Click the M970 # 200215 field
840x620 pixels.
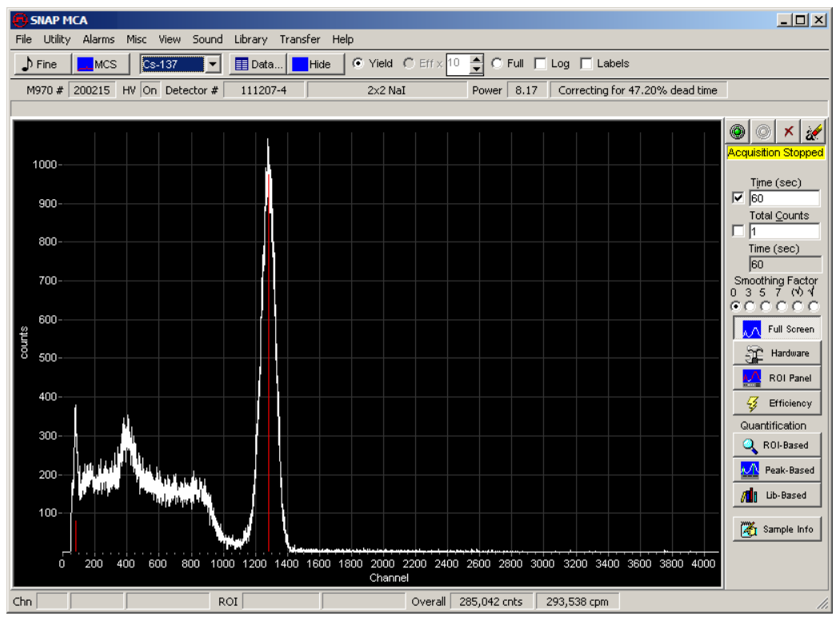(92, 90)
